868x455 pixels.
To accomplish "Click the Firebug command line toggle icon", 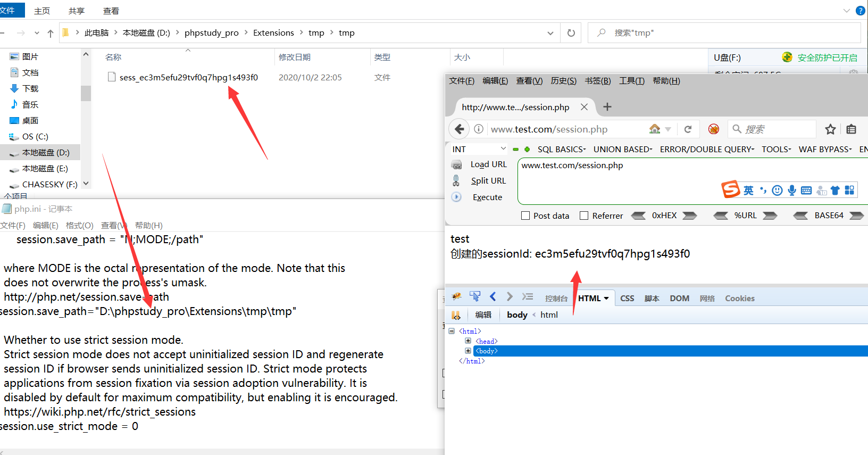I will tap(528, 296).
